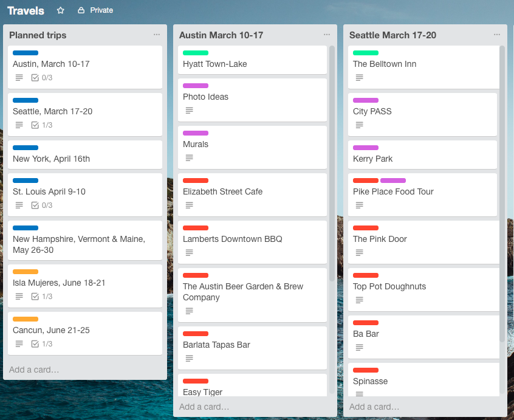Click description icon on Top Pot Doughnuts card

pyautogui.click(x=360, y=300)
